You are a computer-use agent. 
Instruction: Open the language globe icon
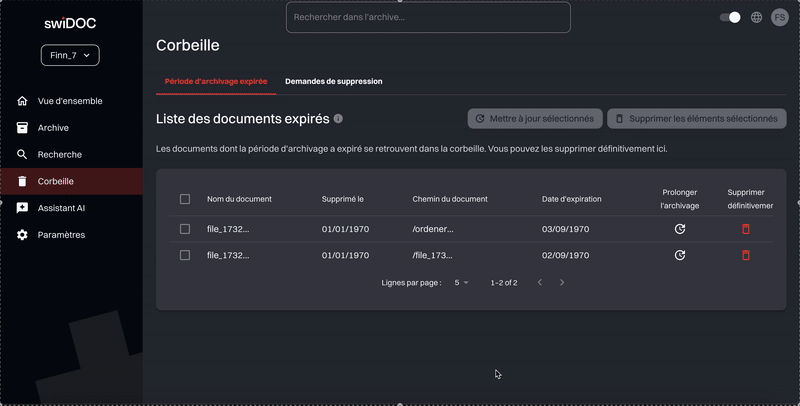[757, 17]
